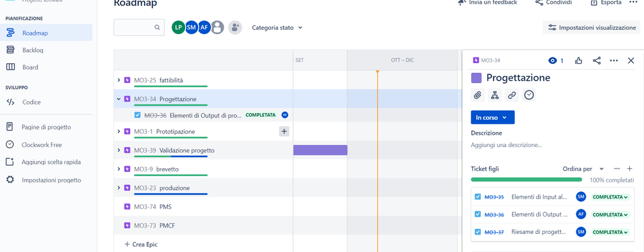
Task: Click epic icon of MO3-9 brevetto
Action: 128,169
